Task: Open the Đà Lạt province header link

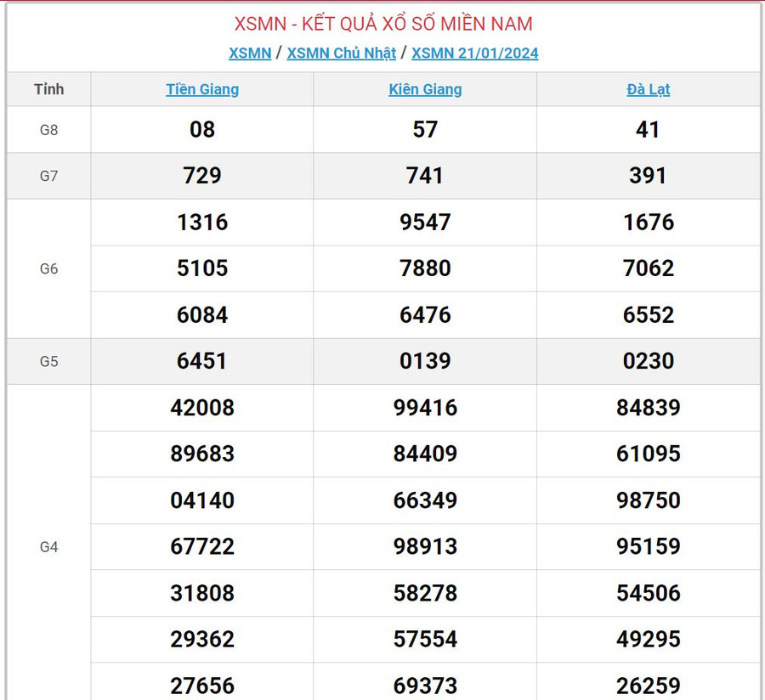Action: click(x=648, y=89)
